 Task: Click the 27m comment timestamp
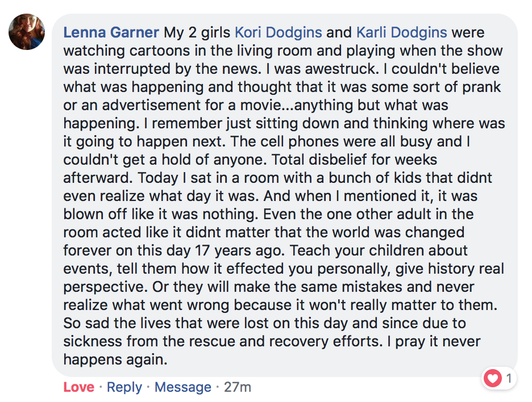(237, 387)
